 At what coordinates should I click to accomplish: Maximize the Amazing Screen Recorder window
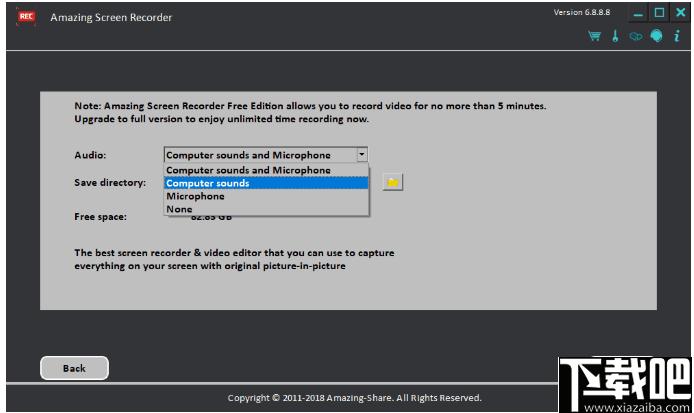tap(659, 13)
